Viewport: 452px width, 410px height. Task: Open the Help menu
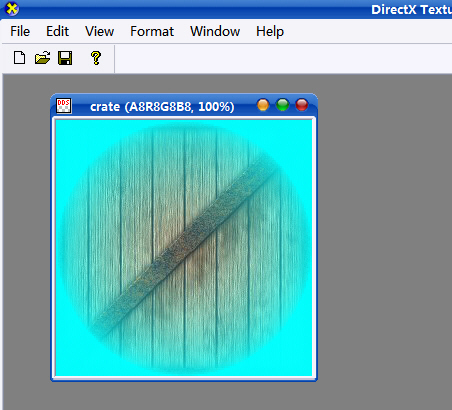tap(270, 31)
